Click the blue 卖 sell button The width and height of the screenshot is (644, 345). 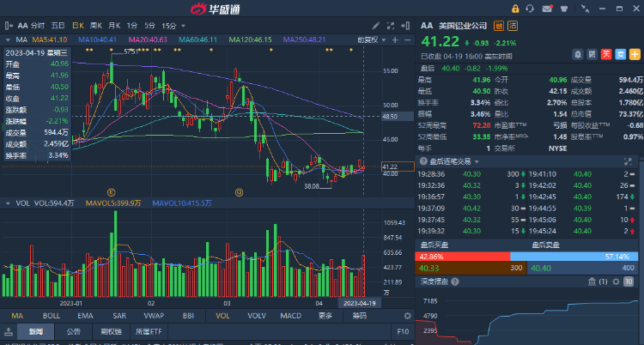[621, 54]
